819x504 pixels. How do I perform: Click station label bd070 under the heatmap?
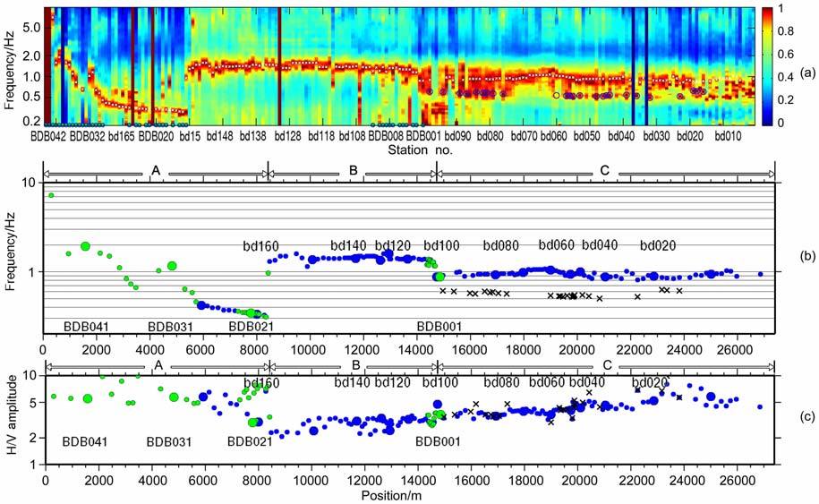524,137
